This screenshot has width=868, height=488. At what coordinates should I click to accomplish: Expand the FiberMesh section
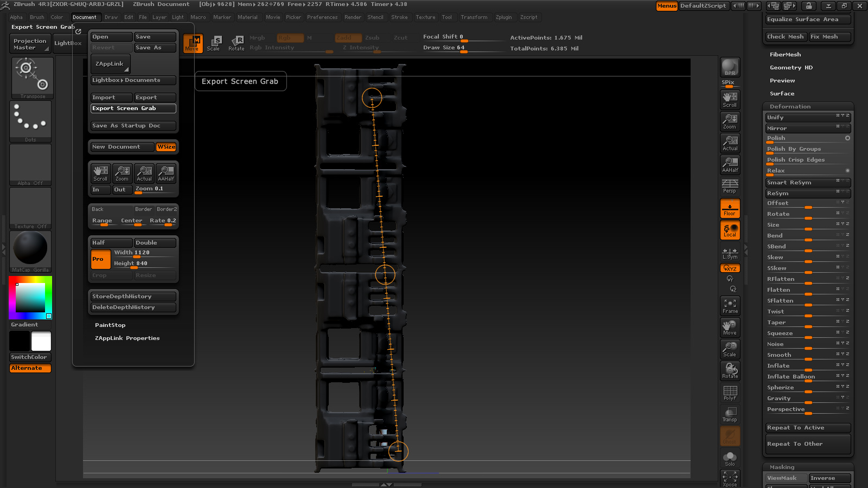pos(785,55)
